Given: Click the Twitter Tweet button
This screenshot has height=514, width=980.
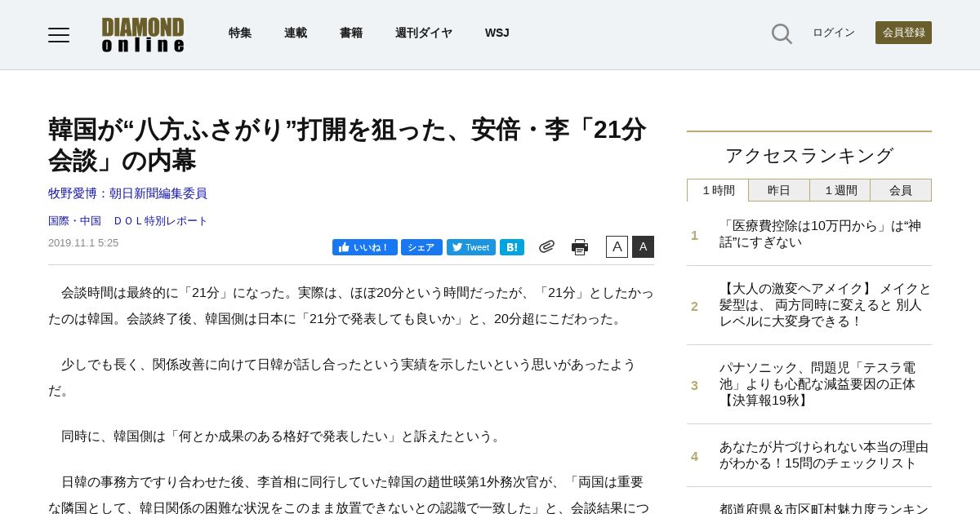Looking at the screenshot, I should coord(471,247).
